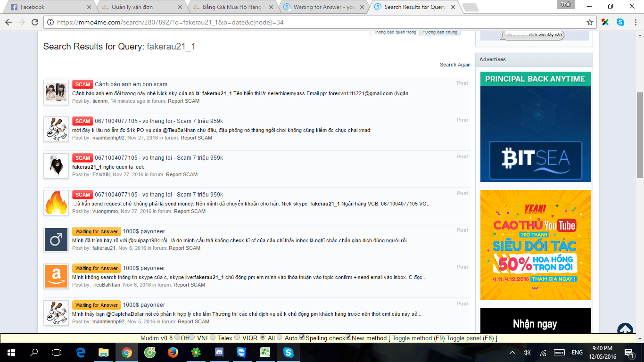Open tiennm's user profile link
Screen dimensions: 644x362
(x=99, y=101)
